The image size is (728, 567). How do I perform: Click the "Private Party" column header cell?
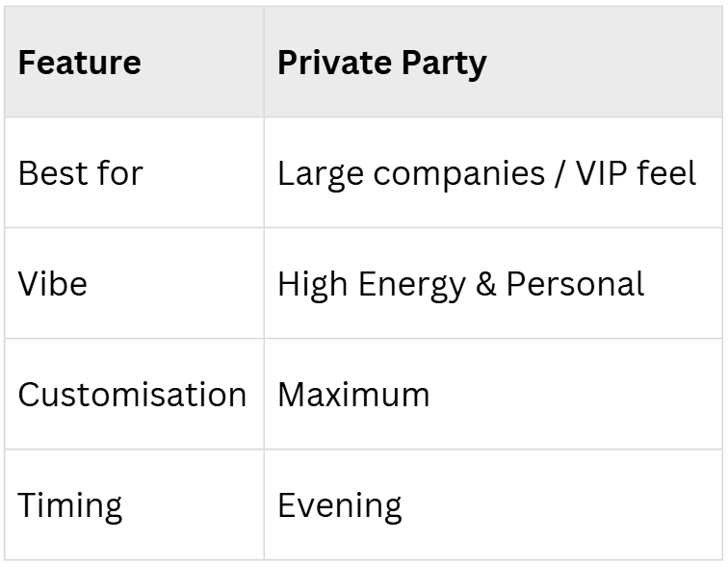coord(381,64)
